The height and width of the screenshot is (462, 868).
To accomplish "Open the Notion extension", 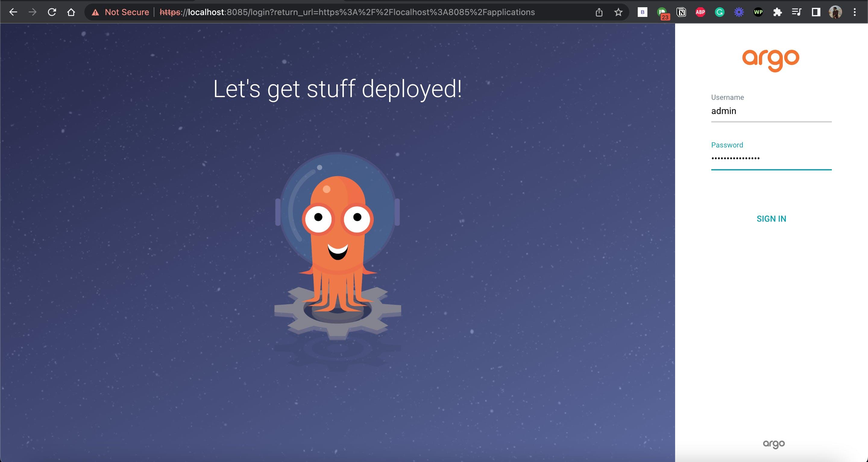I will pos(681,12).
